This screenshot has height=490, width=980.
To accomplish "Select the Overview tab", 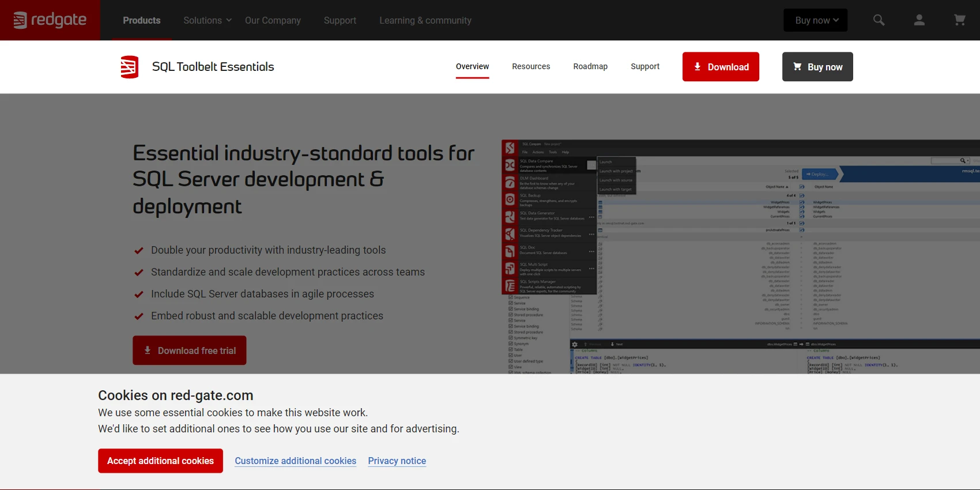I will (x=472, y=66).
